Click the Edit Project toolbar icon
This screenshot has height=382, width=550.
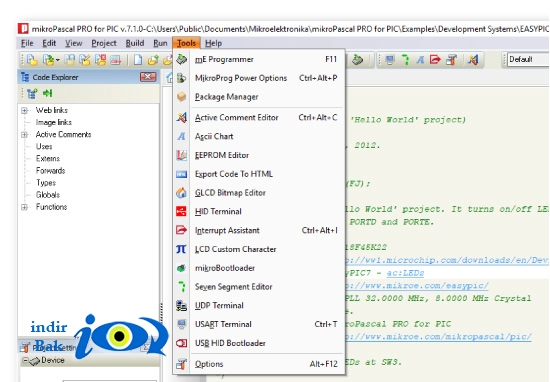point(85,60)
